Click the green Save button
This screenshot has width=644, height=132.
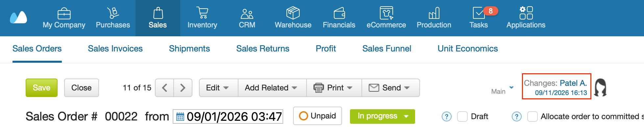pyautogui.click(x=41, y=88)
